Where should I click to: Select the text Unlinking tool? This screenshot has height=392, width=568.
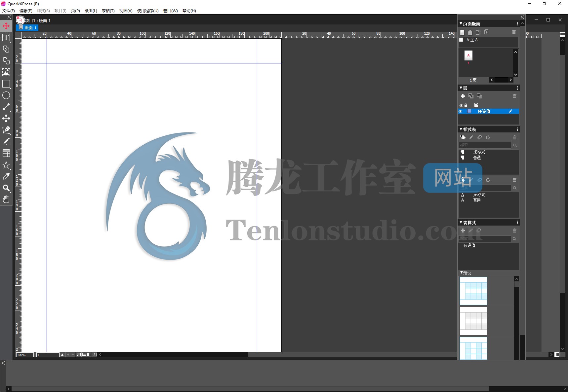tap(6, 60)
